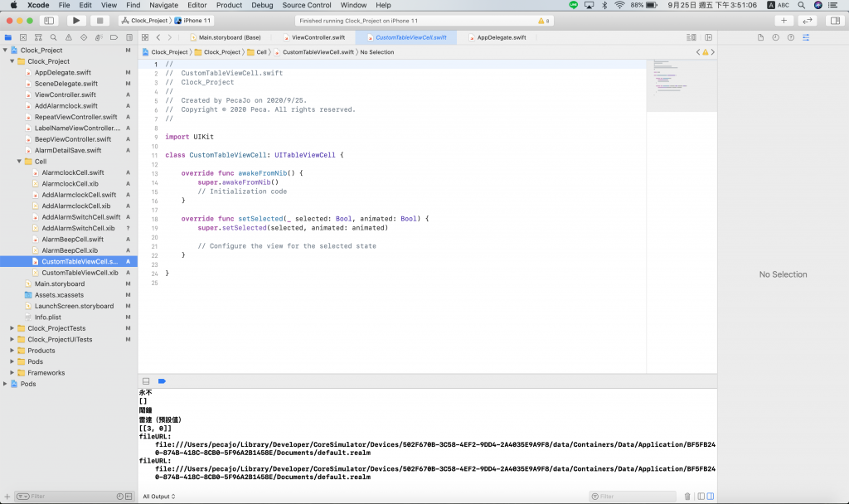Image resolution: width=849 pixels, height=504 pixels.
Task: Toggle the recently modified files filter clock
Action: (x=119, y=497)
